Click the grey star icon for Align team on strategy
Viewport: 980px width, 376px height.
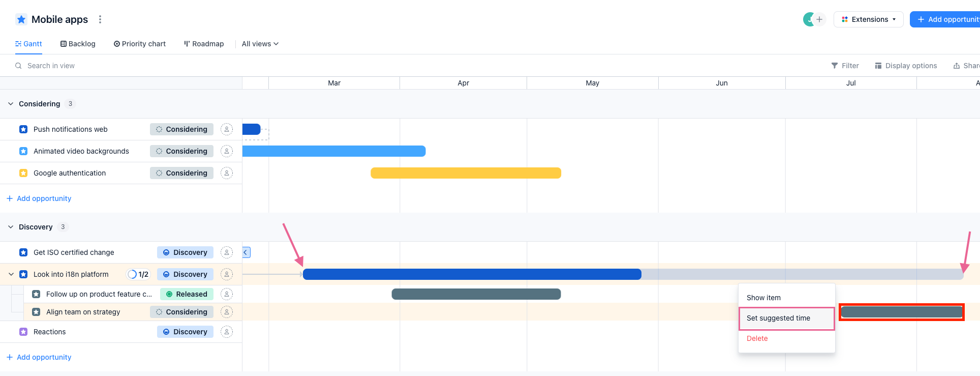tap(36, 312)
